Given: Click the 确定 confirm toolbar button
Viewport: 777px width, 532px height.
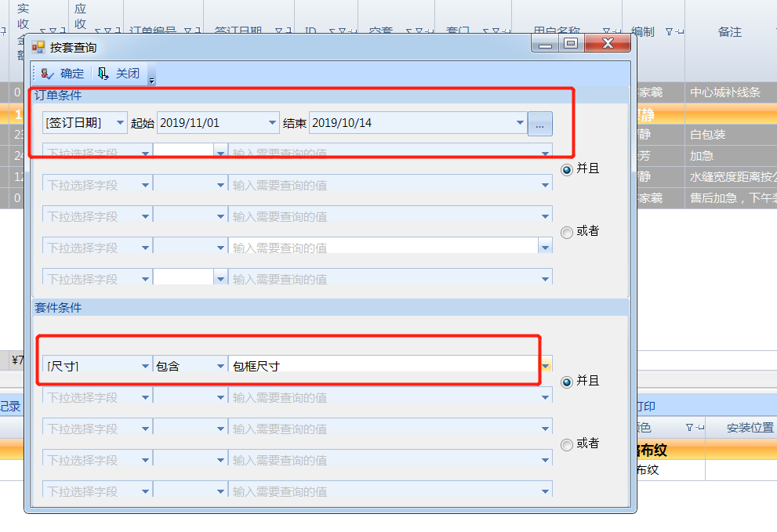Looking at the screenshot, I should click(63, 74).
